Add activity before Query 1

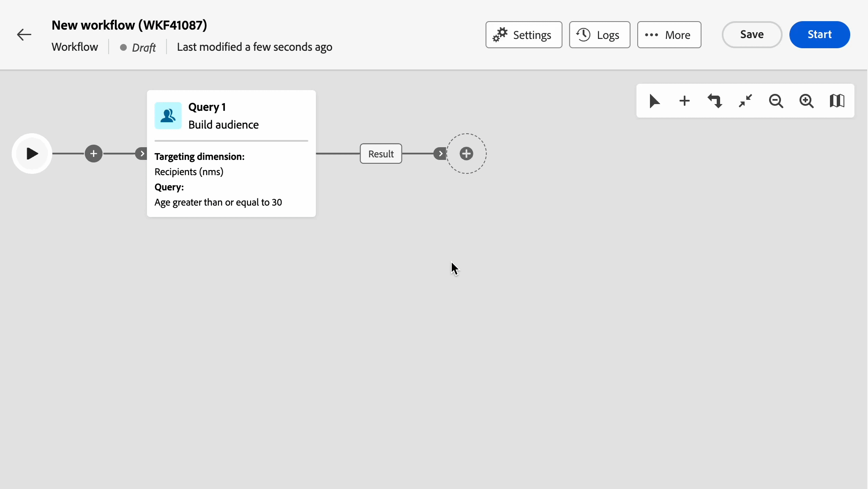[93, 154]
